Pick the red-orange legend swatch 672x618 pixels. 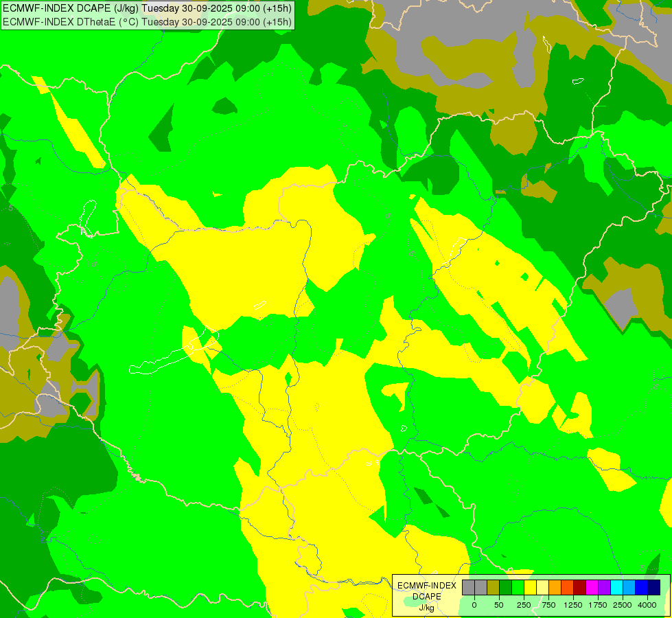tap(568, 587)
